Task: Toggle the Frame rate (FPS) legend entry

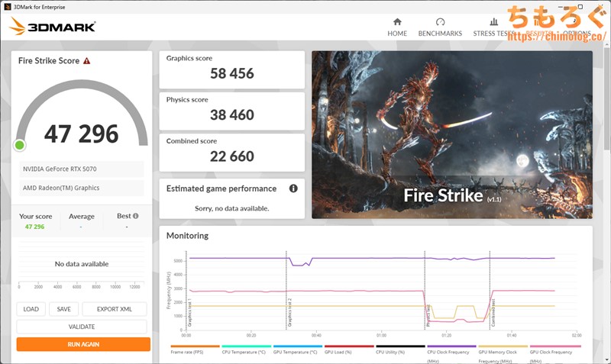Action: (x=195, y=349)
